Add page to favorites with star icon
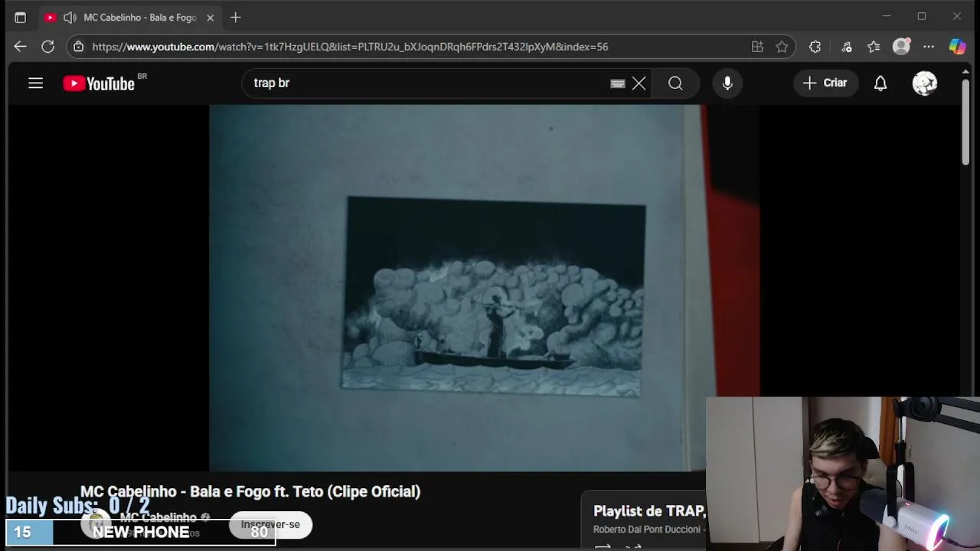Image resolution: width=980 pixels, height=551 pixels. (782, 47)
